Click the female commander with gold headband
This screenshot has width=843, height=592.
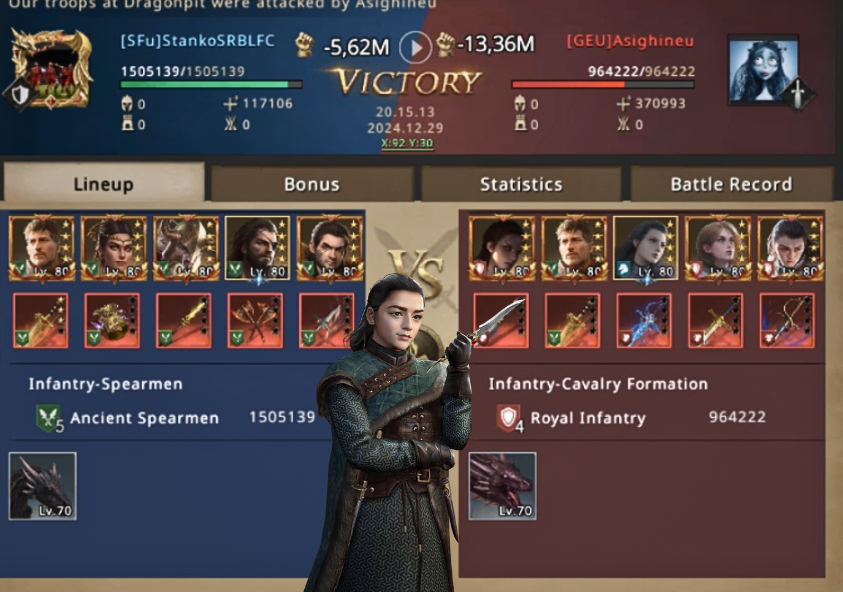[113, 248]
